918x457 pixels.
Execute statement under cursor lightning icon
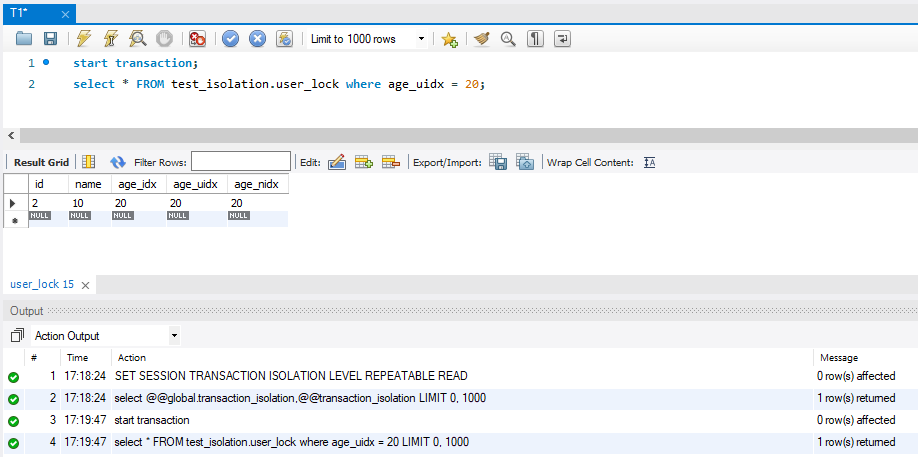(111, 39)
